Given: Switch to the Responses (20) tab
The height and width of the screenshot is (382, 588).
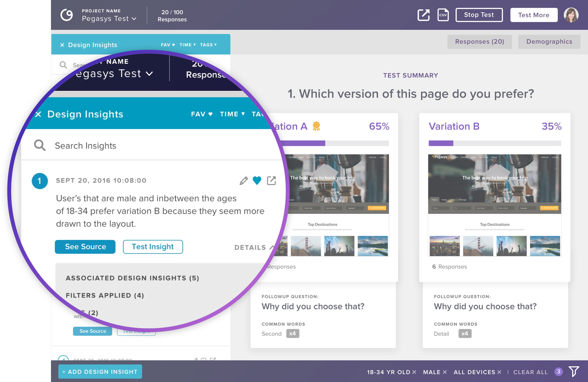Looking at the screenshot, I should click(479, 42).
